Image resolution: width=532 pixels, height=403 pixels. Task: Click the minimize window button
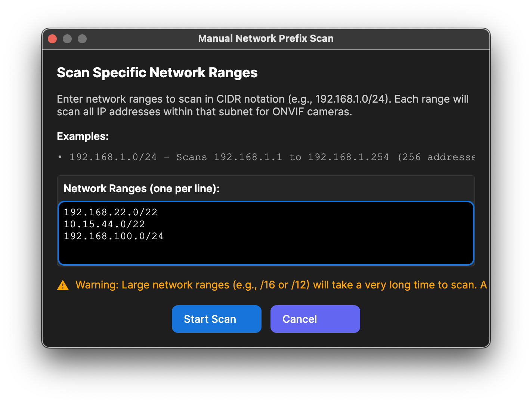tap(67, 39)
